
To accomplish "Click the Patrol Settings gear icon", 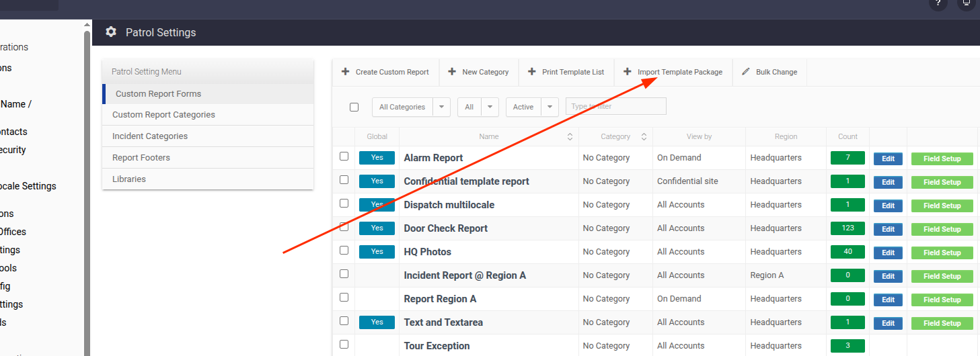I will (111, 32).
